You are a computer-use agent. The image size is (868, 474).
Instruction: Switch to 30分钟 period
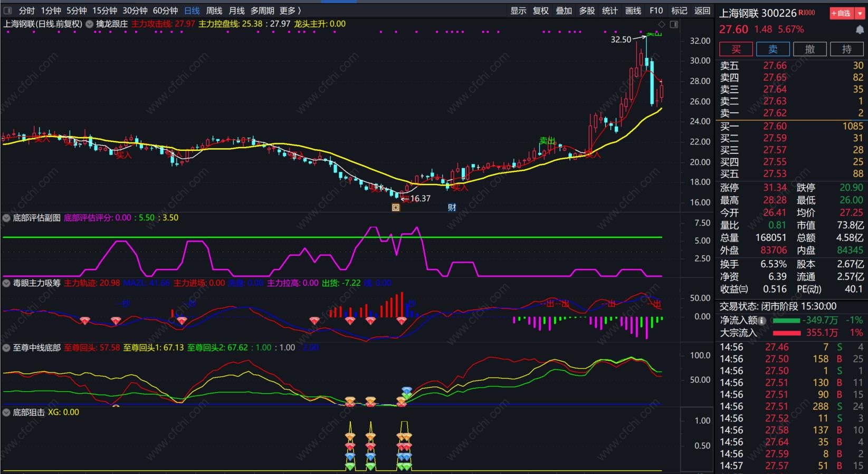coord(135,11)
